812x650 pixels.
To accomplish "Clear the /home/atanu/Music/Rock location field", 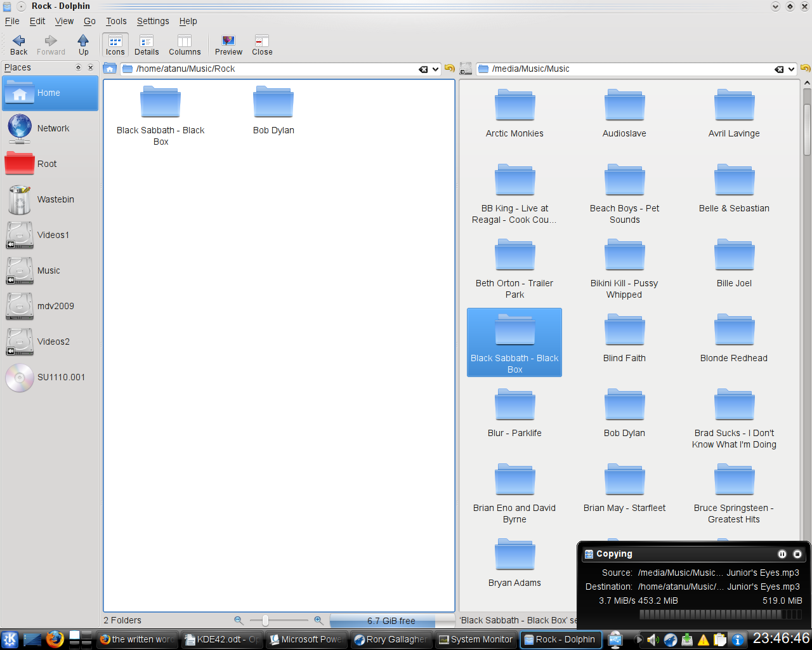I will [423, 69].
